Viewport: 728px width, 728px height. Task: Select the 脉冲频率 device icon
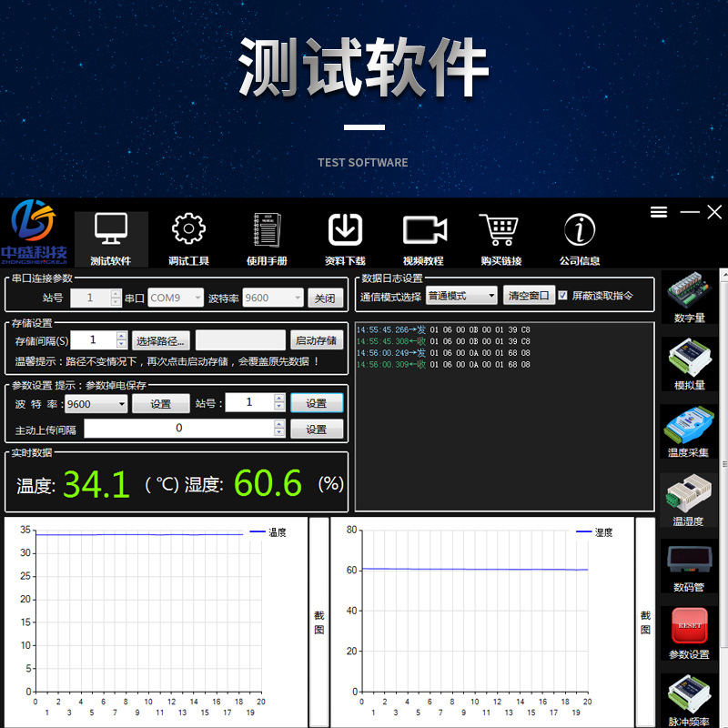tap(690, 700)
